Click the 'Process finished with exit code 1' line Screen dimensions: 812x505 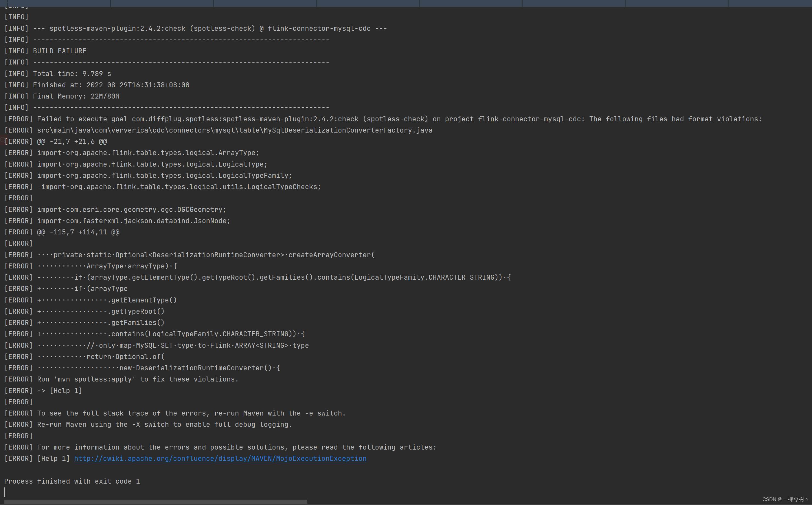(x=72, y=481)
